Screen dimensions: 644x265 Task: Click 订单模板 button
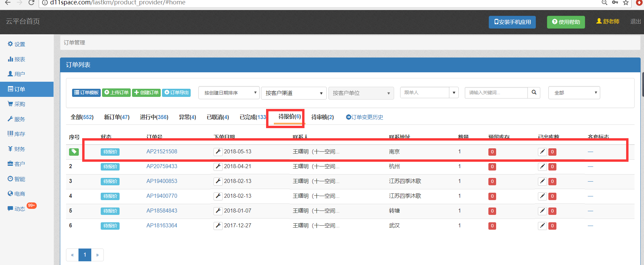(87, 92)
